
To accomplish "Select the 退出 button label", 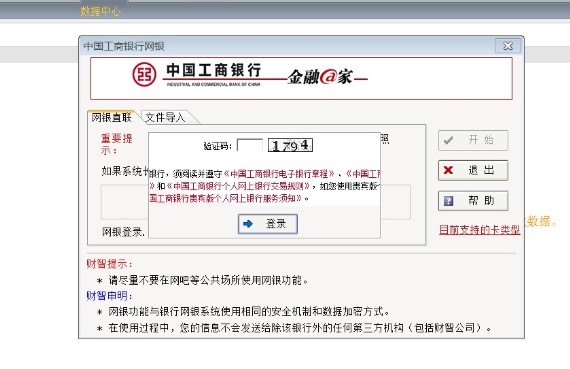I will point(481,170).
